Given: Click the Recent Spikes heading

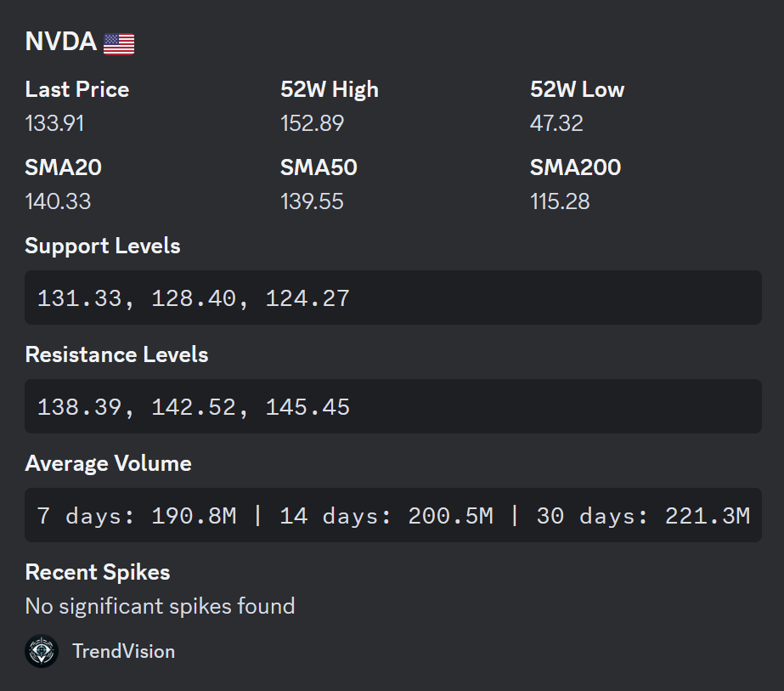Looking at the screenshot, I should coord(98,572).
